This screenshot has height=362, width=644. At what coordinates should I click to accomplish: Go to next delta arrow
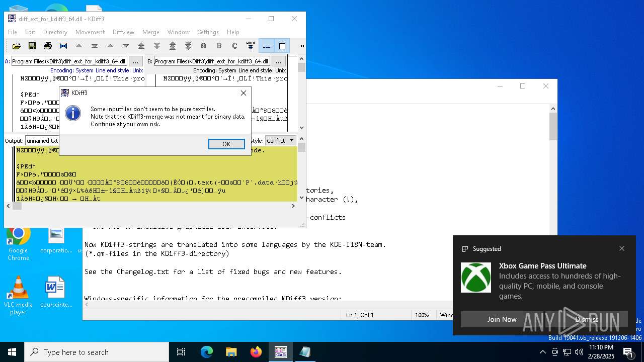[126, 46]
